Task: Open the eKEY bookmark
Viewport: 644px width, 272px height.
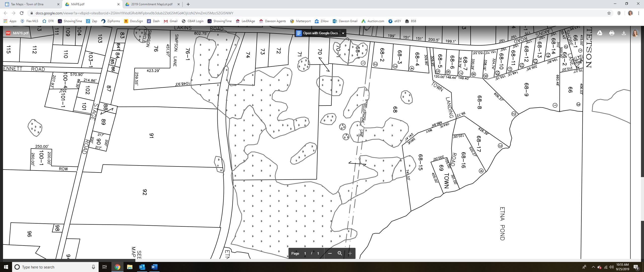Action: 395,21
